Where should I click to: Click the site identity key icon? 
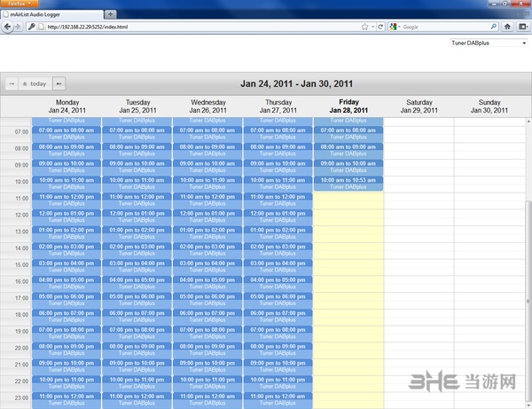32,27
